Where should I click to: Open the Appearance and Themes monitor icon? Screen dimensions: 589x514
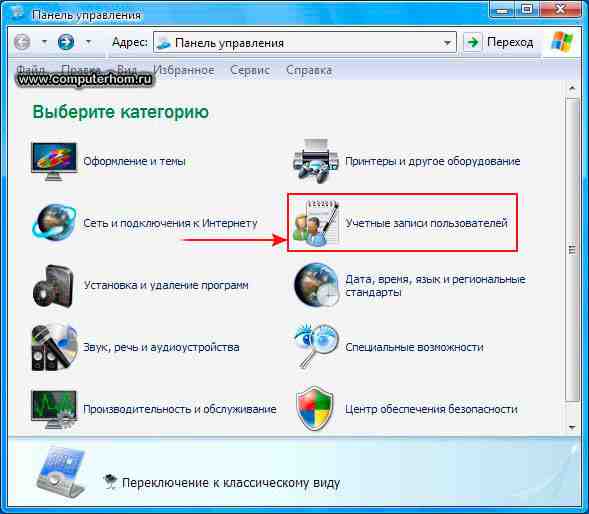(x=54, y=162)
